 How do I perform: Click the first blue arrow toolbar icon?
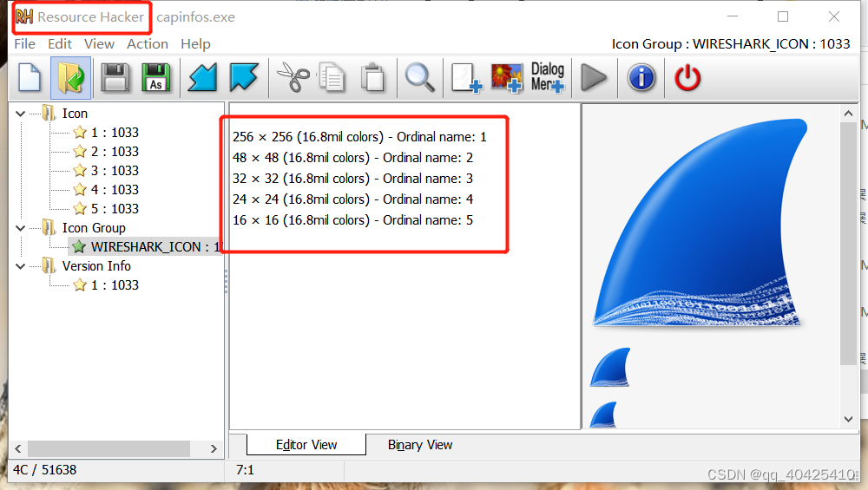202,77
